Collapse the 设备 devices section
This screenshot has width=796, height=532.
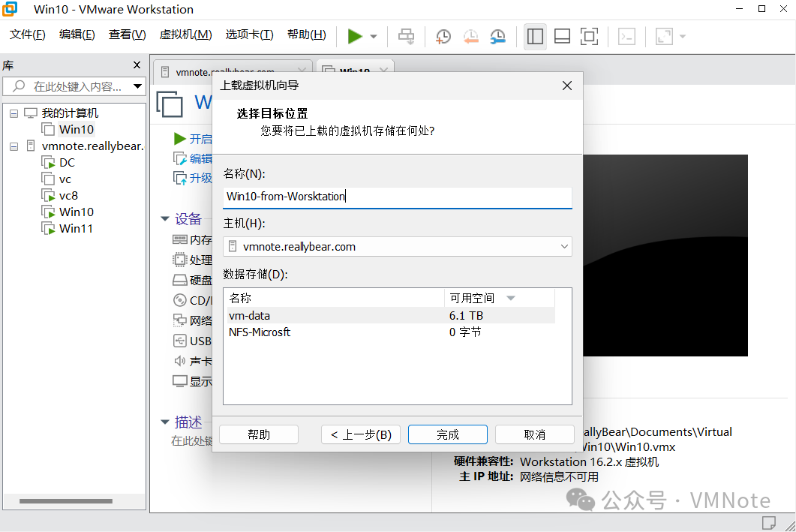[165, 219]
